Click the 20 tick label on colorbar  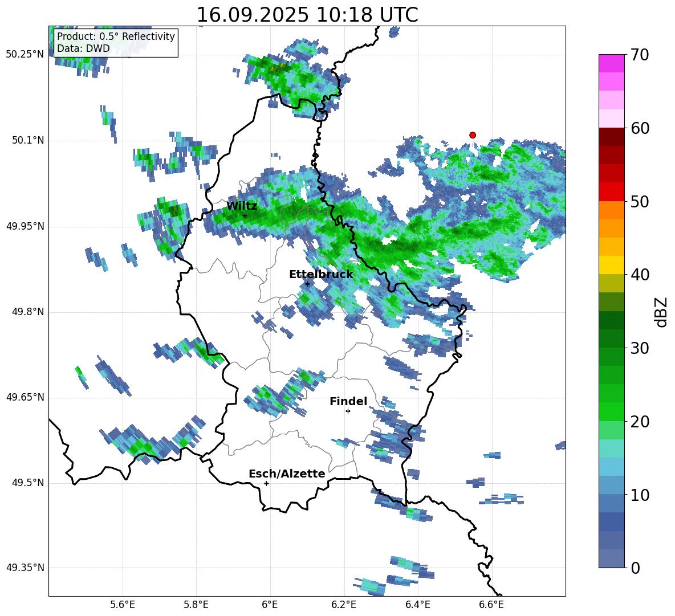coord(640,422)
